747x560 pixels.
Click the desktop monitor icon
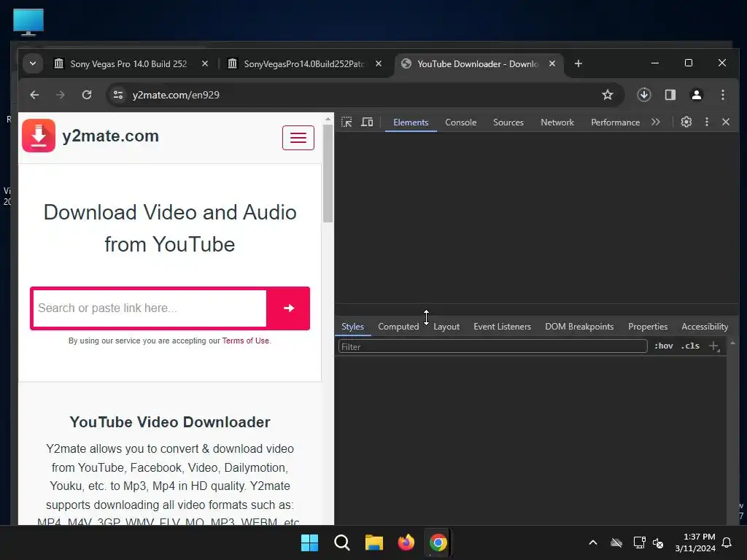click(28, 23)
